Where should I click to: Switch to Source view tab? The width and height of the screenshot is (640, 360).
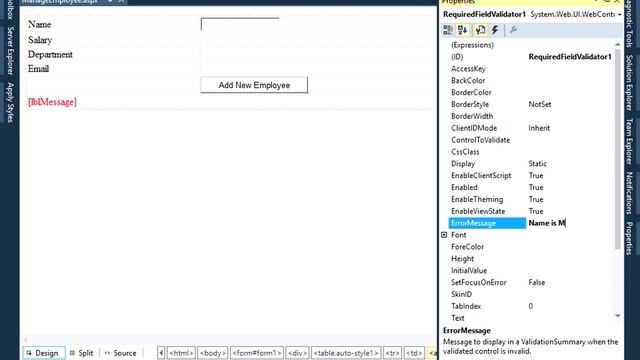click(120, 353)
